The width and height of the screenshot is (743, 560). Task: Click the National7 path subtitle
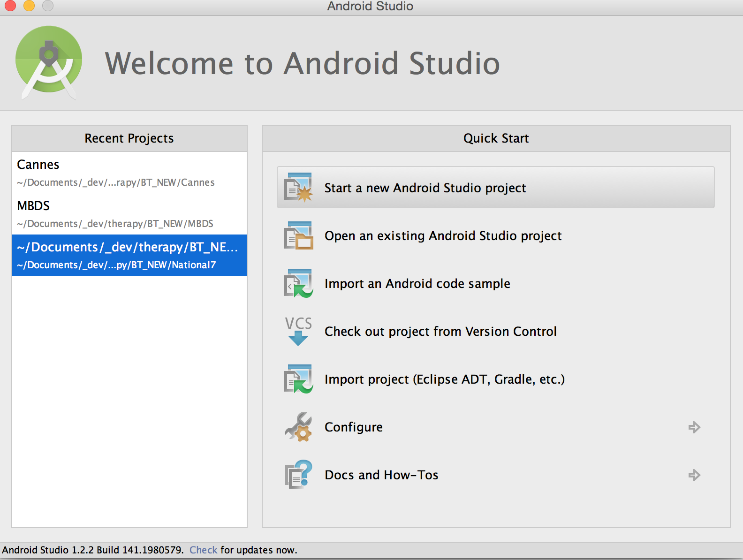pos(116,265)
